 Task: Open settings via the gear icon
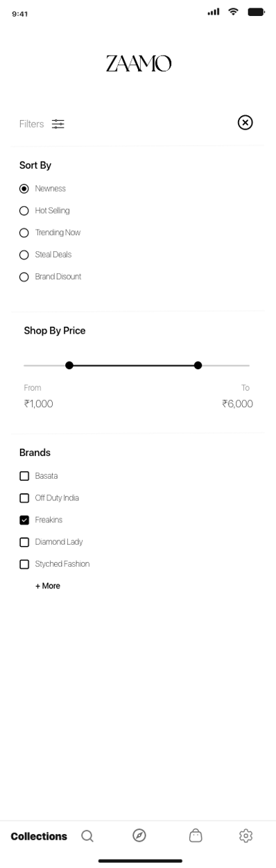pyautogui.click(x=245, y=835)
